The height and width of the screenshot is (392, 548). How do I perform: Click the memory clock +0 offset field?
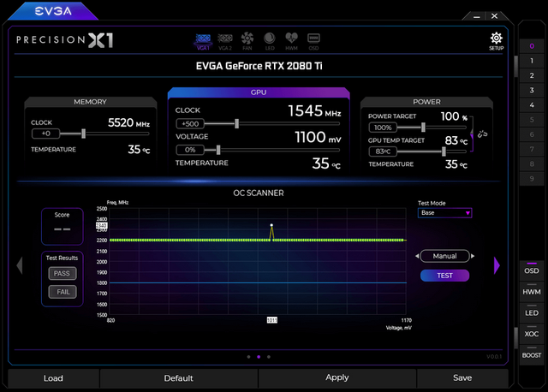45,134
